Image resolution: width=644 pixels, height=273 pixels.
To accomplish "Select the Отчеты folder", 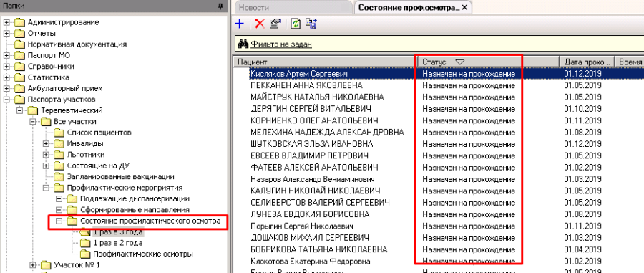I will 42,33.
